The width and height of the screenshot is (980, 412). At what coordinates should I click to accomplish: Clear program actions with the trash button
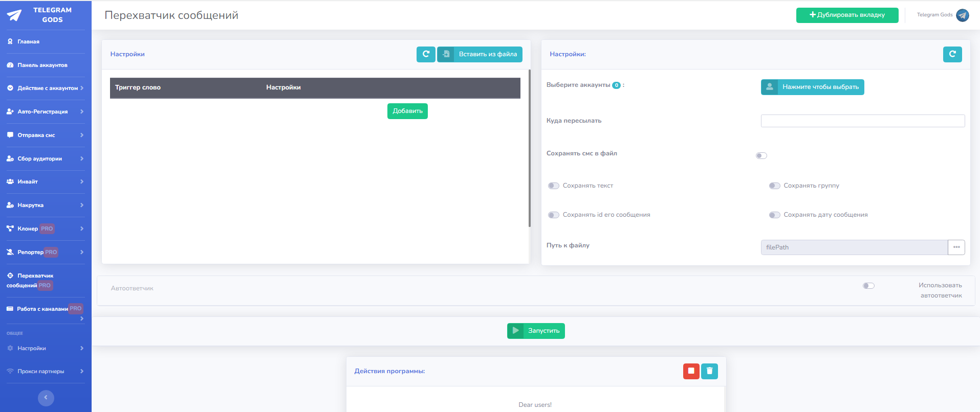[709, 371]
